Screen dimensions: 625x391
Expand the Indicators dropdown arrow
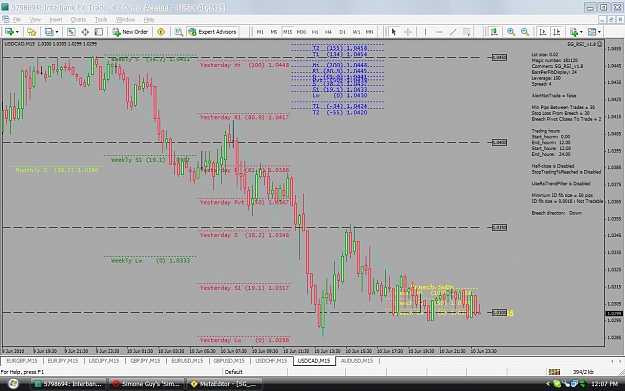pyautogui.click(x=581, y=32)
